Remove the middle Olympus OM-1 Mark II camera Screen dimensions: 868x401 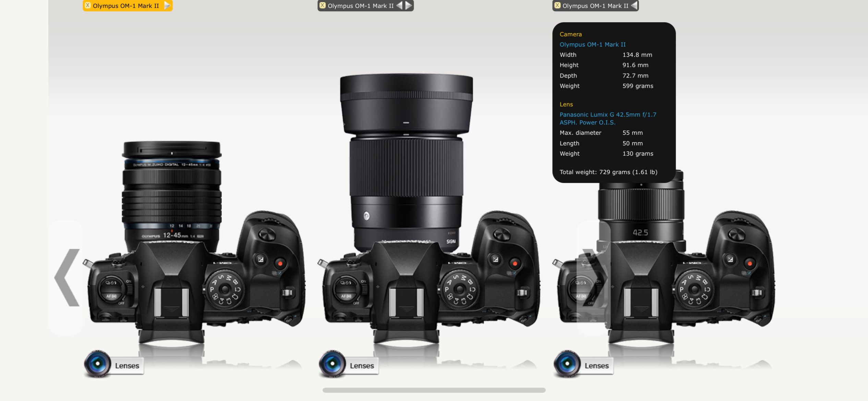click(x=322, y=5)
